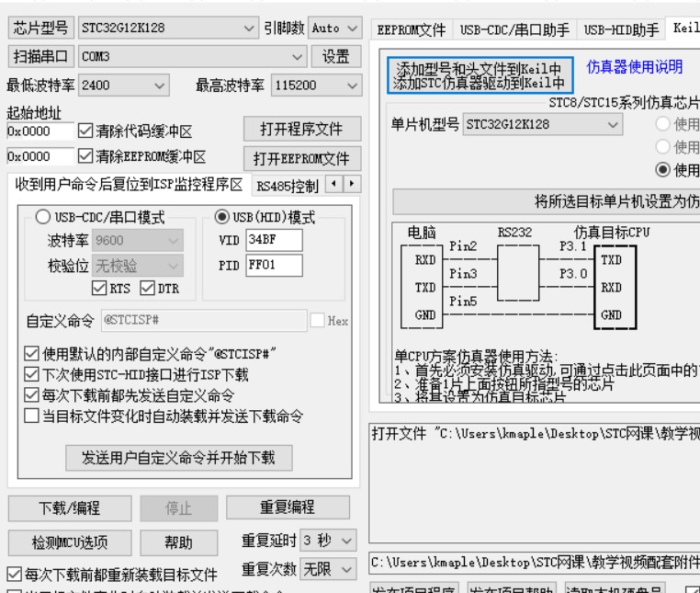Click the 重复编程 button
This screenshot has width=700, height=593.
(x=288, y=507)
